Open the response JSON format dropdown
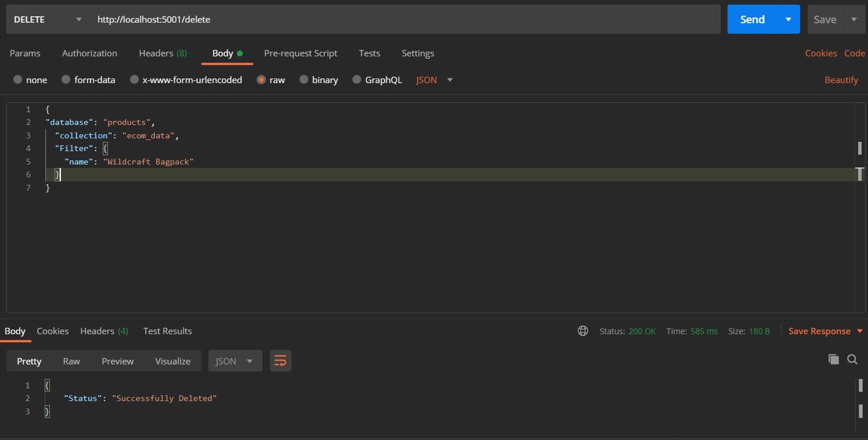The image size is (868, 440). (x=235, y=361)
